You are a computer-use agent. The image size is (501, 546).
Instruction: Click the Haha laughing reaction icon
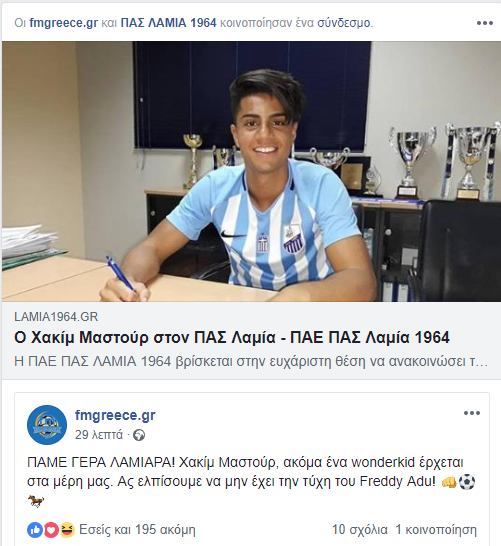click(67, 530)
